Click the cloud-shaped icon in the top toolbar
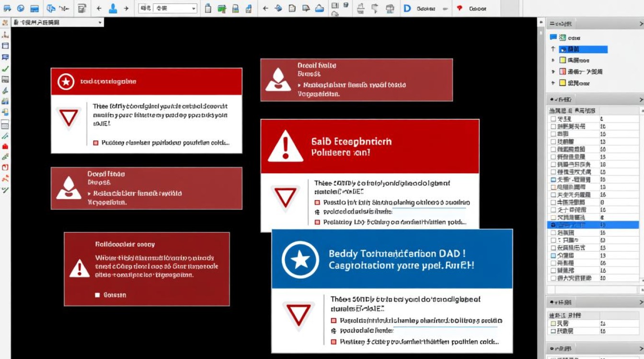Viewport: 644px width, 359px height. click(319, 9)
